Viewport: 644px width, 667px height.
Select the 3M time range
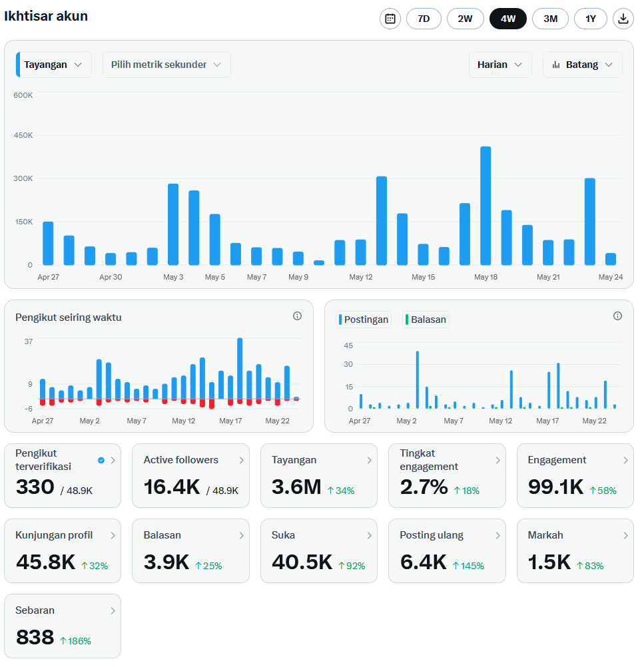(x=550, y=19)
